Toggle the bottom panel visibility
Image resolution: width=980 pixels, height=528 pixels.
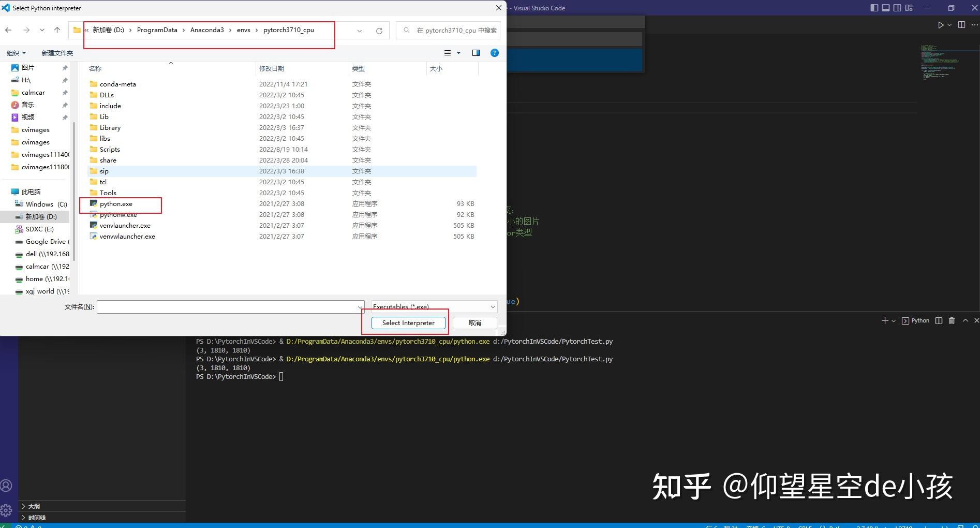coord(886,8)
